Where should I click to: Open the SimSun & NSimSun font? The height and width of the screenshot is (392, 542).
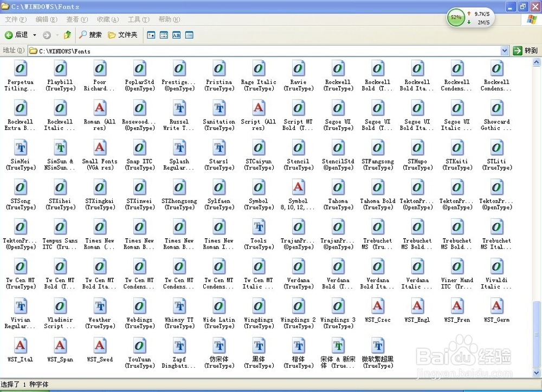[x=60, y=147]
